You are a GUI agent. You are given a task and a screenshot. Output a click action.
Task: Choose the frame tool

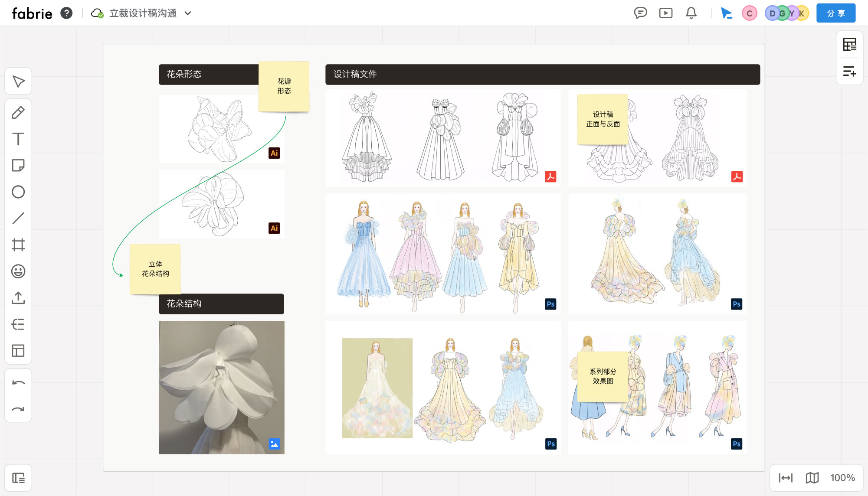click(x=18, y=245)
